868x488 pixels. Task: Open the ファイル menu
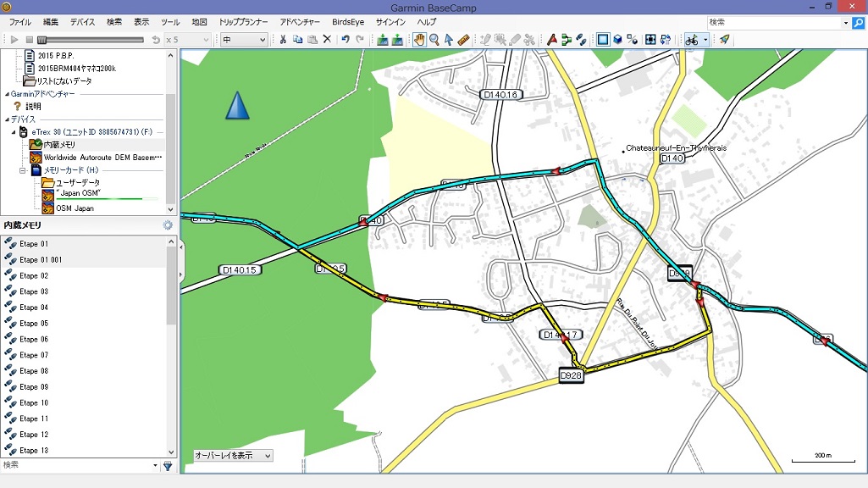point(20,22)
